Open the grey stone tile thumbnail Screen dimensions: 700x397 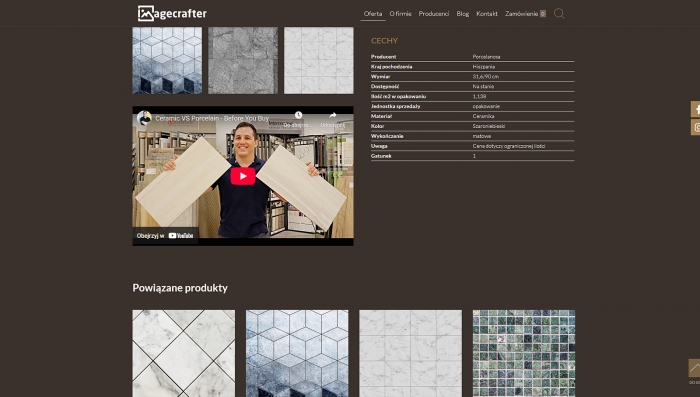click(x=243, y=60)
